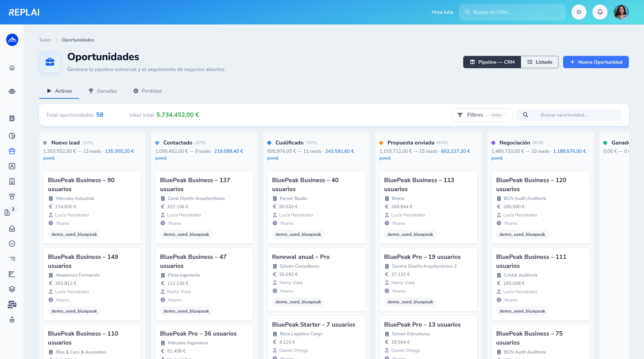Click the Contactado column header
Screen dimensions: 644x359
click(x=178, y=143)
